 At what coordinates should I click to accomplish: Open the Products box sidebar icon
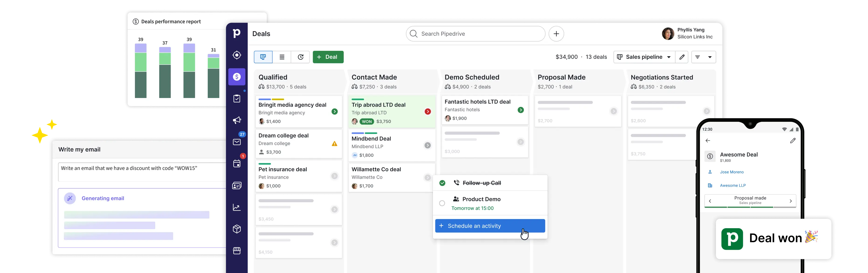(237, 229)
